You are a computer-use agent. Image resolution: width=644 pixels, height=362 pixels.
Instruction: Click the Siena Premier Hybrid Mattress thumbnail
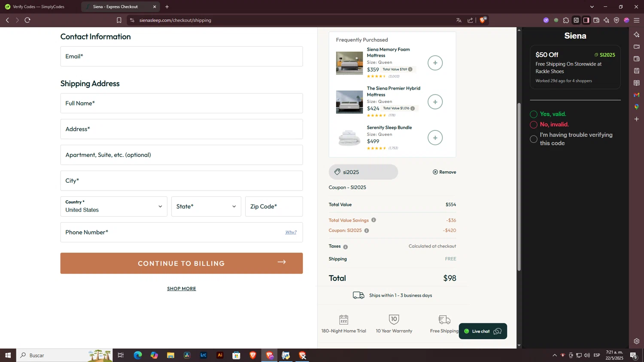point(349,102)
